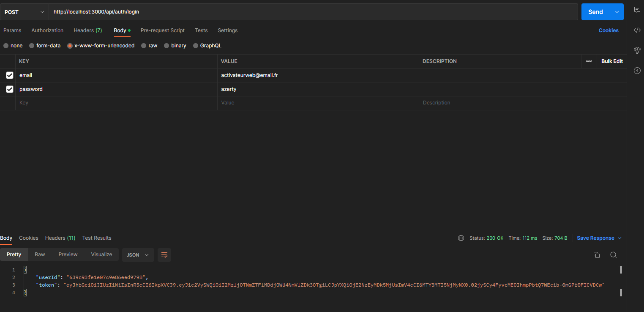Copy the response body

point(596,255)
